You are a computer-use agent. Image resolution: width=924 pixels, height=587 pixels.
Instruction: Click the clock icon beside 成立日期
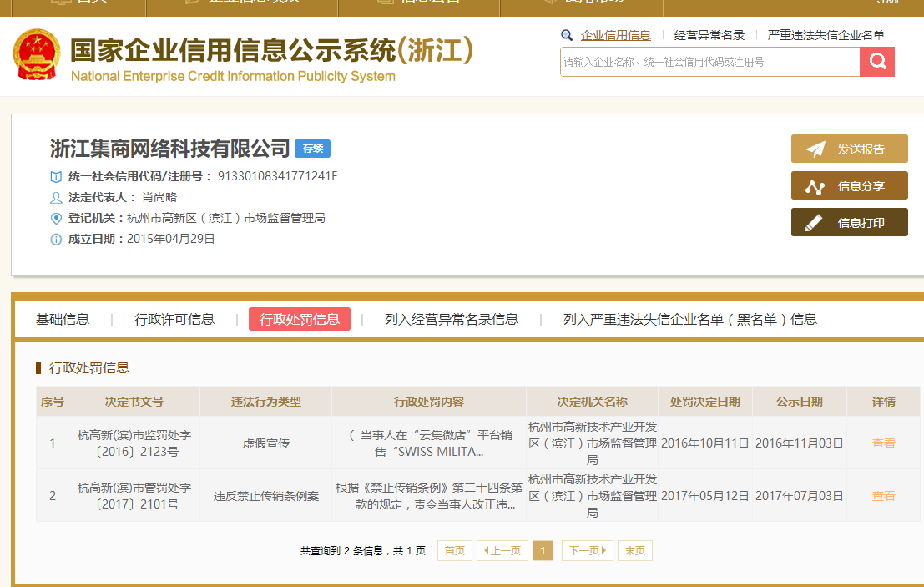point(55,237)
